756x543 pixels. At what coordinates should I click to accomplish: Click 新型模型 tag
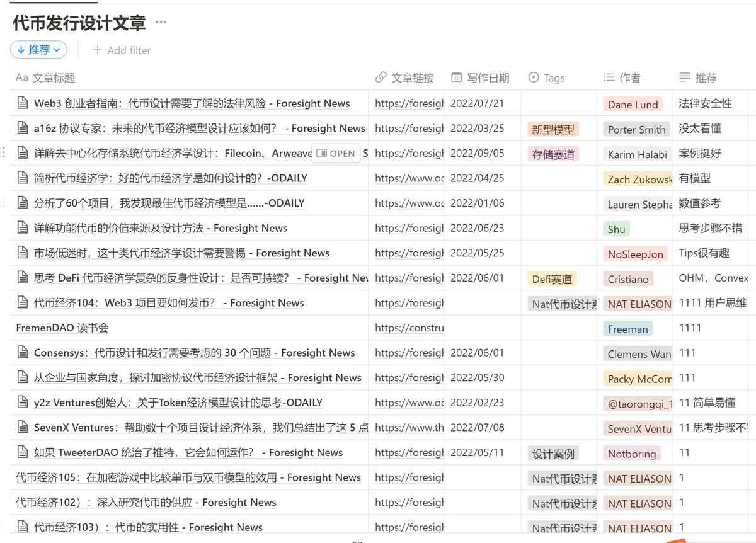(553, 130)
